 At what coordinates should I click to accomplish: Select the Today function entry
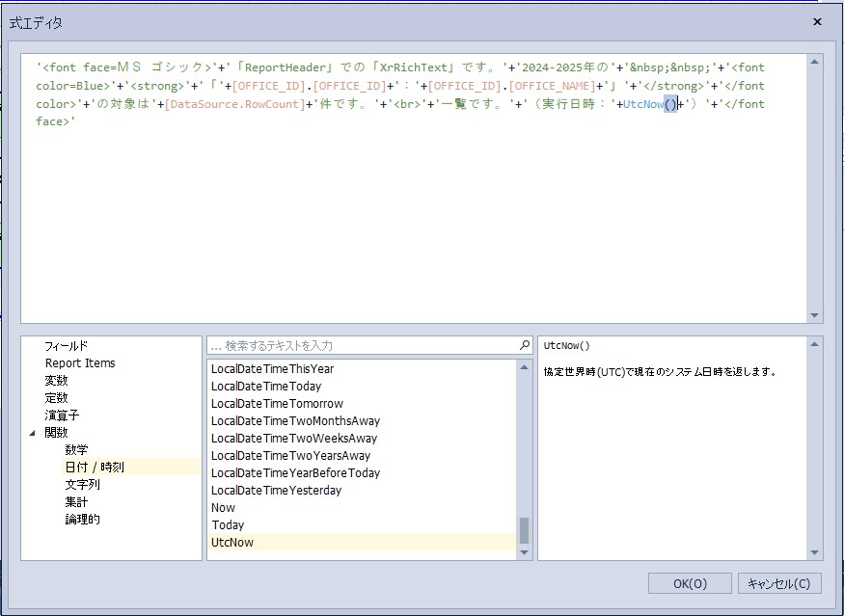coord(228,525)
